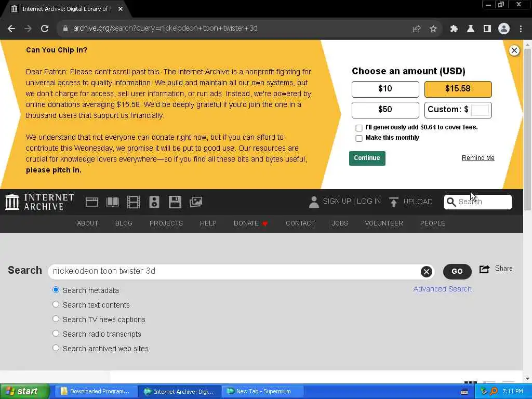The width and height of the screenshot is (532, 399).
Task: Open the Advanced Search link
Action: pos(443,289)
